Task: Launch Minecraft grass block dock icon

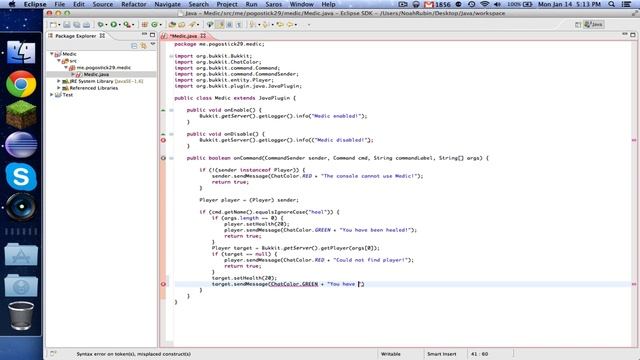Action: 21,114
